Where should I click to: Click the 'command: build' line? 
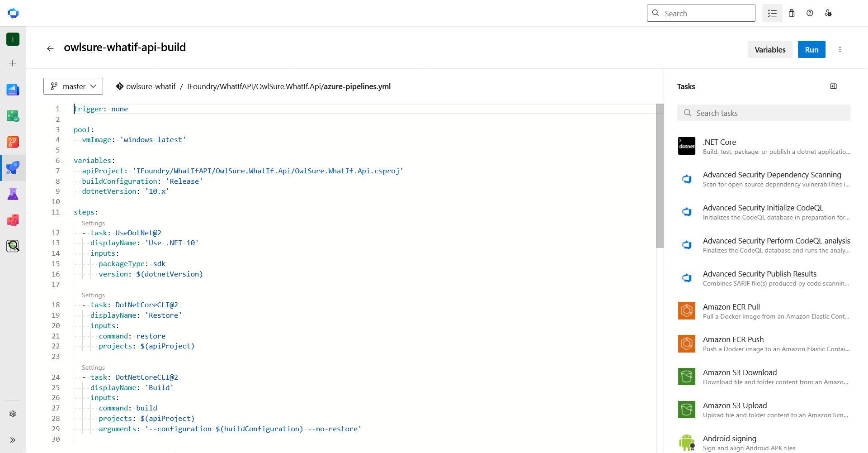(x=128, y=408)
